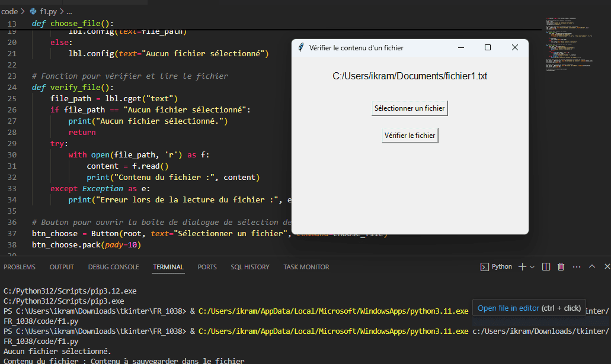The image size is (611, 364).
Task: Click the code minimap overview
Action: pyautogui.click(x=569, y=44)
